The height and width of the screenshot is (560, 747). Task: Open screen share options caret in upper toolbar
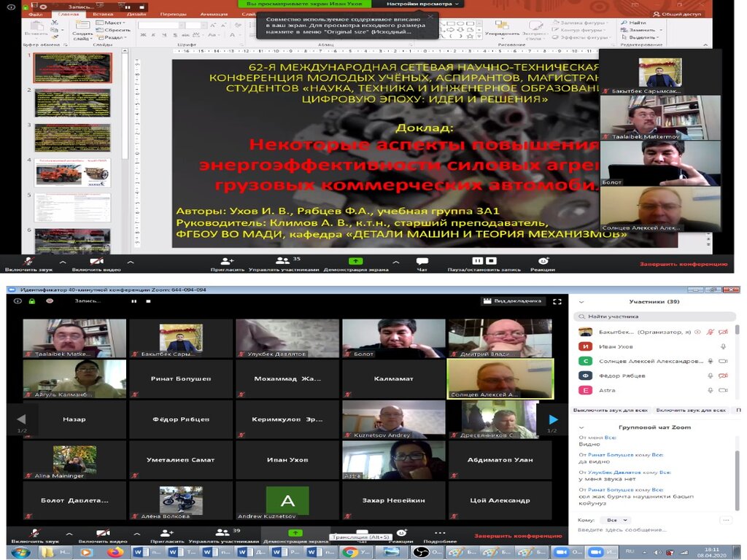pos(396,262)
